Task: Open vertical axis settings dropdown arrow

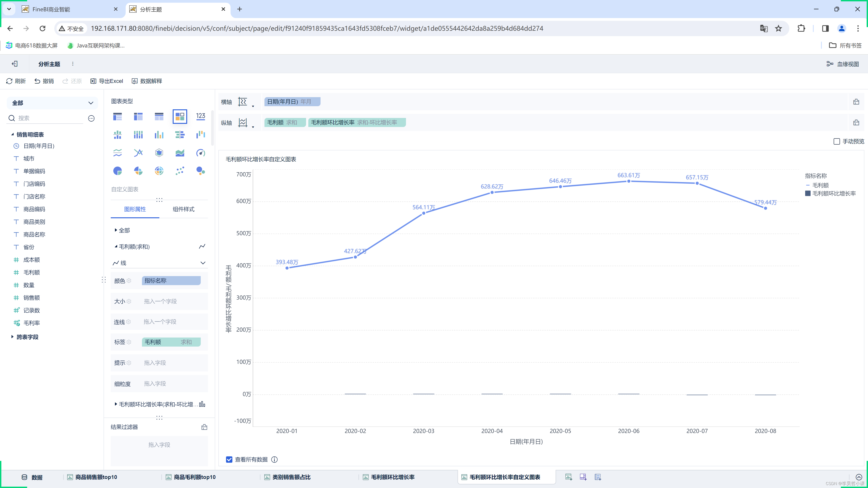Action: (x=253, y=127)
